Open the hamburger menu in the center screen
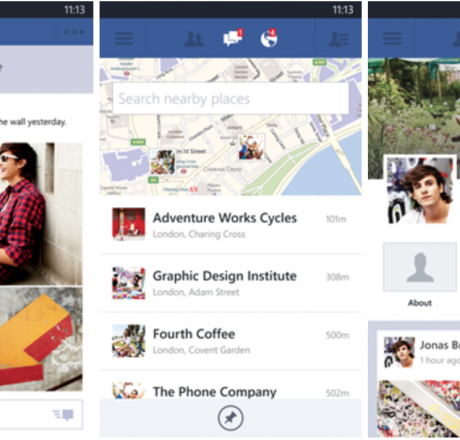The width and height of the screenshot is (460, 440). (x=124, y=38)
